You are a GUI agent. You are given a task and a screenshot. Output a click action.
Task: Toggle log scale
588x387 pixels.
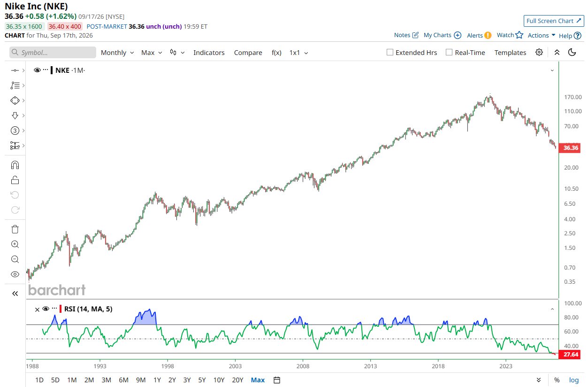(x=573, y=380)
